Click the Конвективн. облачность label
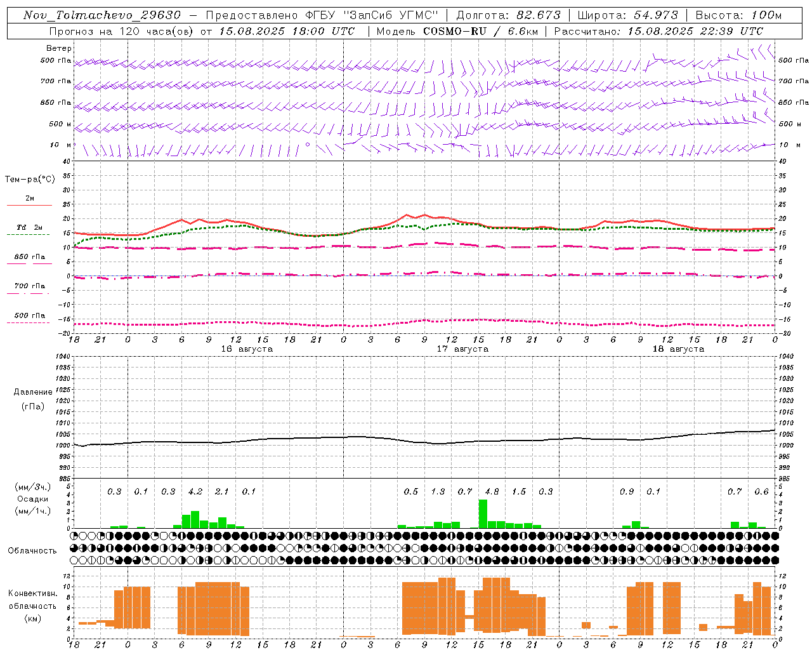This screenshot has width=812, height=650. point(33,600)
